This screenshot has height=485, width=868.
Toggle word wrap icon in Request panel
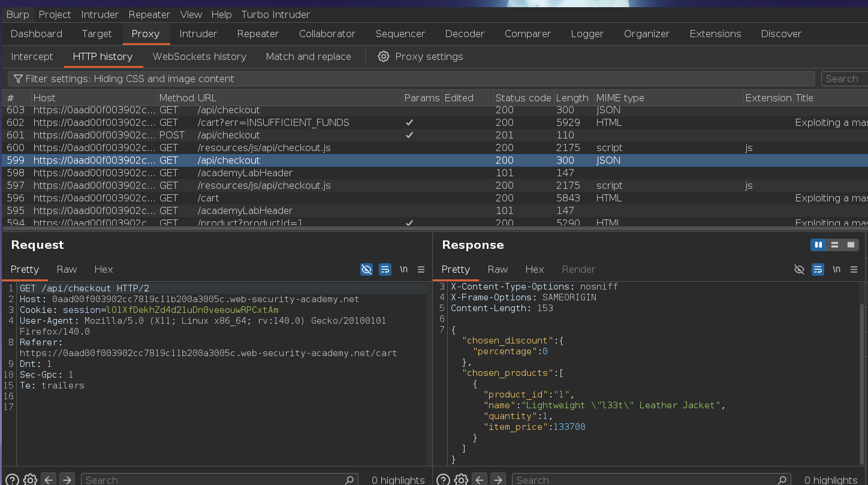(385, 269)
